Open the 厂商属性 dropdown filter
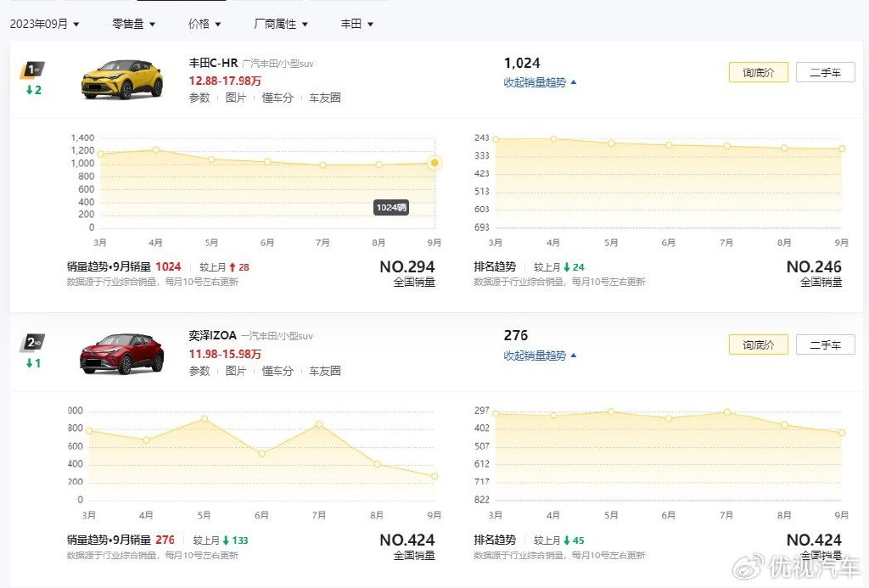Screen dimensions: 869x588 click(x=280, y=24)
